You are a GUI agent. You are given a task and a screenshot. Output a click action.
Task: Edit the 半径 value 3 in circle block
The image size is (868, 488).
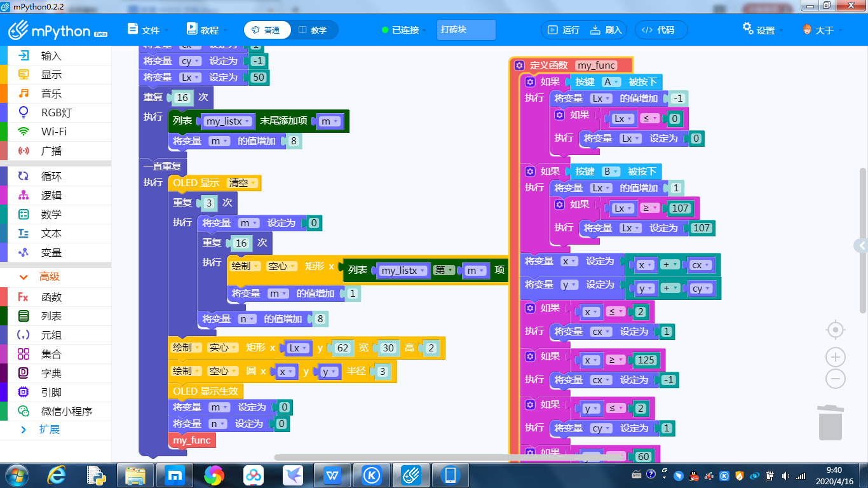pos(382,372)
